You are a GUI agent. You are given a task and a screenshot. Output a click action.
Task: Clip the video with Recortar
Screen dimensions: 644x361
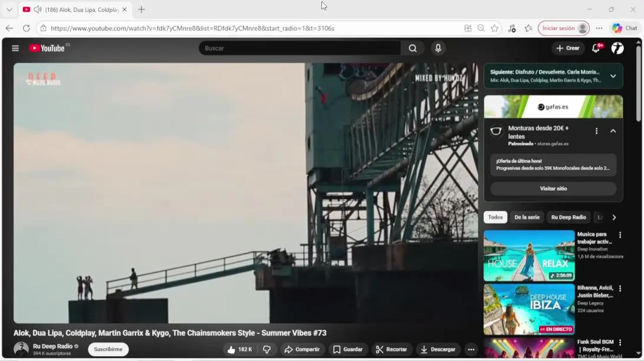[x=392, y=349]
